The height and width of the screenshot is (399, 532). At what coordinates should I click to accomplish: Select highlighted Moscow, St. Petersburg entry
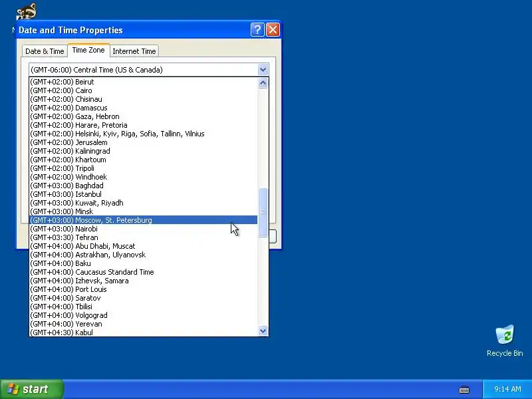(x=144, y=220)
